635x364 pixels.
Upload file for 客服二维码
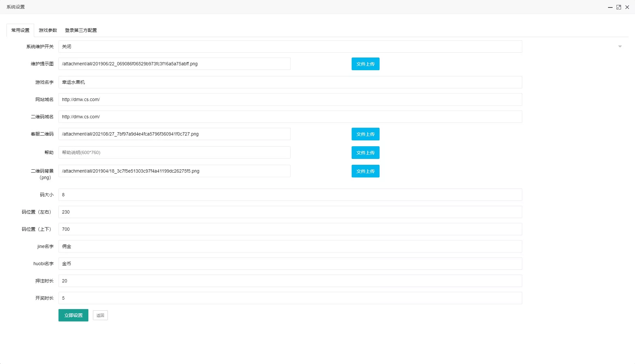365,134
